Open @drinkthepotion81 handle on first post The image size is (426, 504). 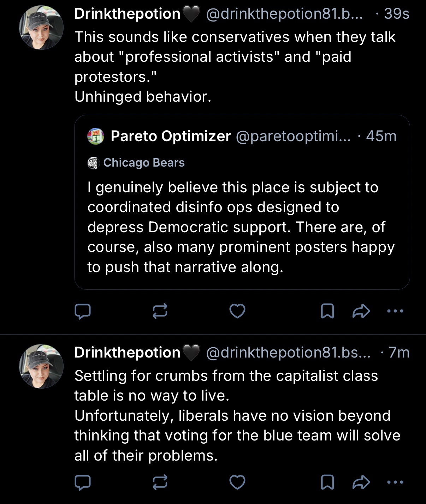click(x=284, y=14)
